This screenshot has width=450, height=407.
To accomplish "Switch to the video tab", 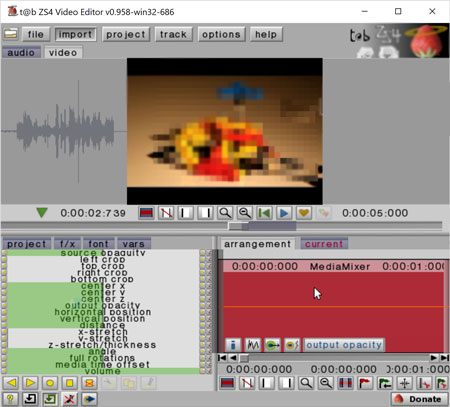I will click(x=63, y=53).
